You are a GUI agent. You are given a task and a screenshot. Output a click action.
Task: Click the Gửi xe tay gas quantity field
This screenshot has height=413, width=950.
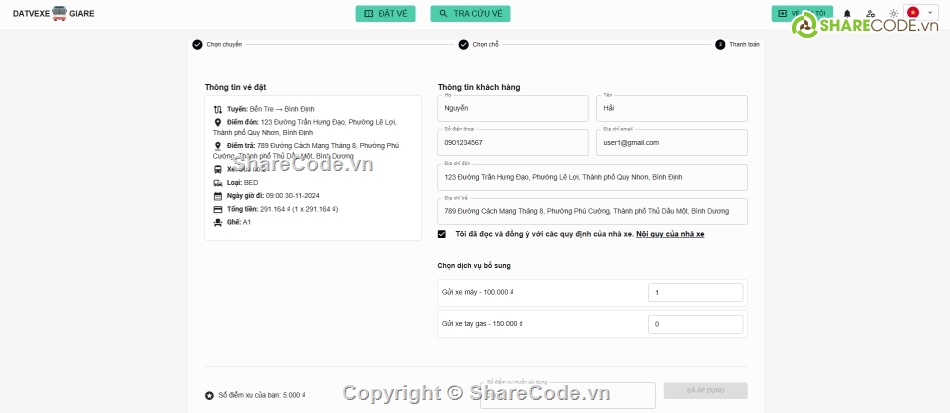pos(696,324)
